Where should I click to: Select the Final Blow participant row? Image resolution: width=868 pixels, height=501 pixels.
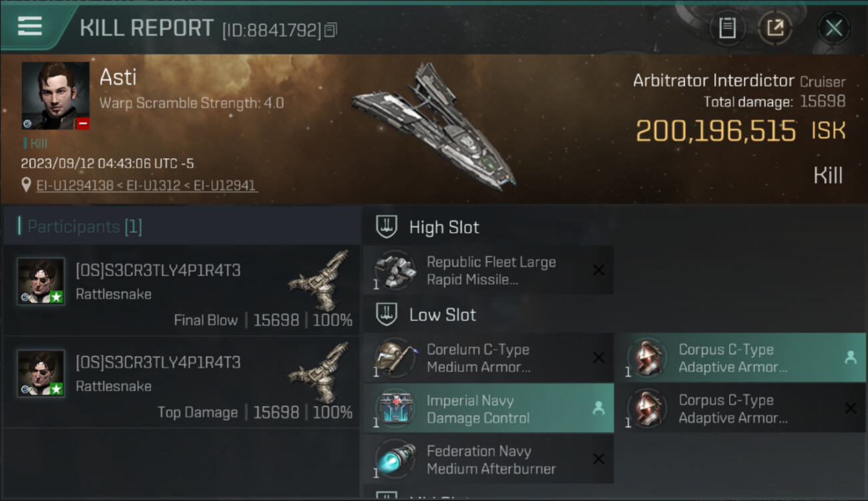tap(182, 291)
